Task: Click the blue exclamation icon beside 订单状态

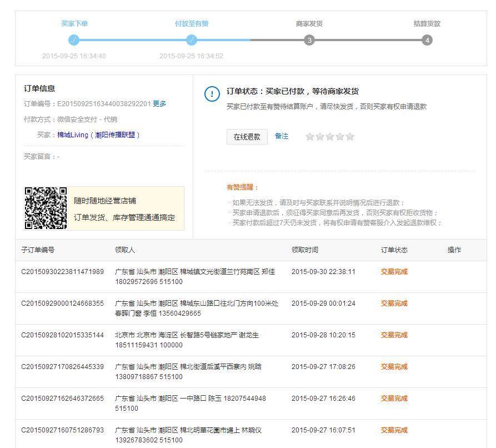Action: point(212,94)
